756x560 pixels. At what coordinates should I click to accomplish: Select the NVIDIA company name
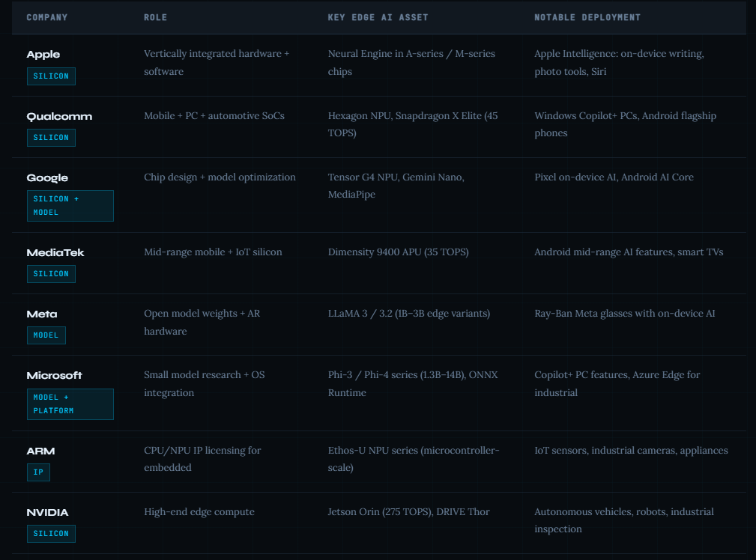[x=48, y=512]
